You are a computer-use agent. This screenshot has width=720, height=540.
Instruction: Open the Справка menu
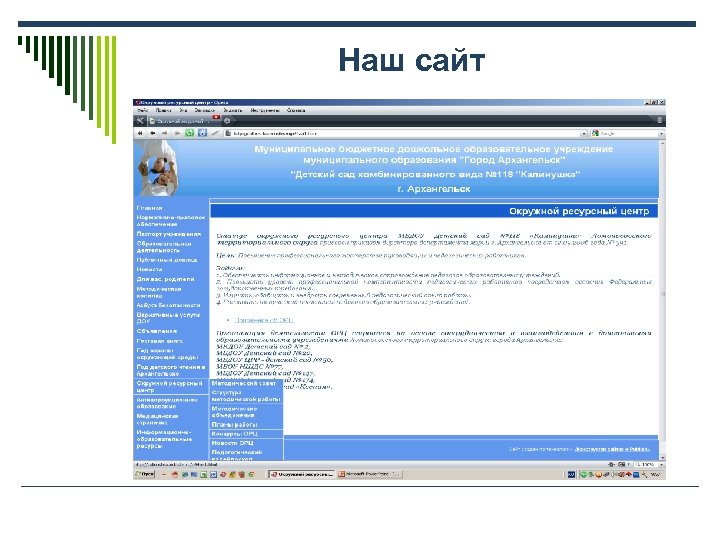[x=296, y=111]
